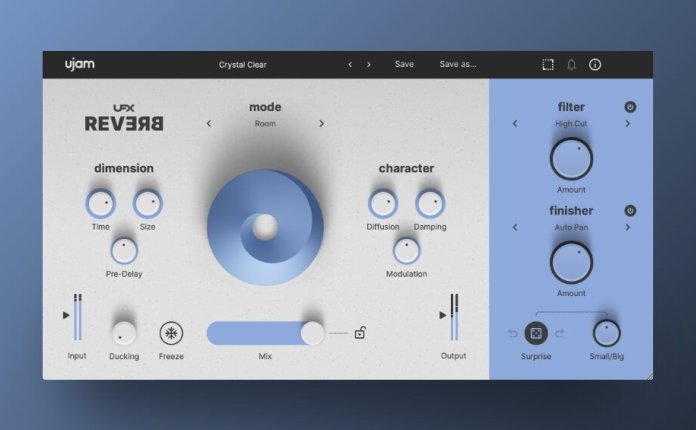Click the Pre-Delay knob
The image size is (696, 430).
[x=124, y=251]
